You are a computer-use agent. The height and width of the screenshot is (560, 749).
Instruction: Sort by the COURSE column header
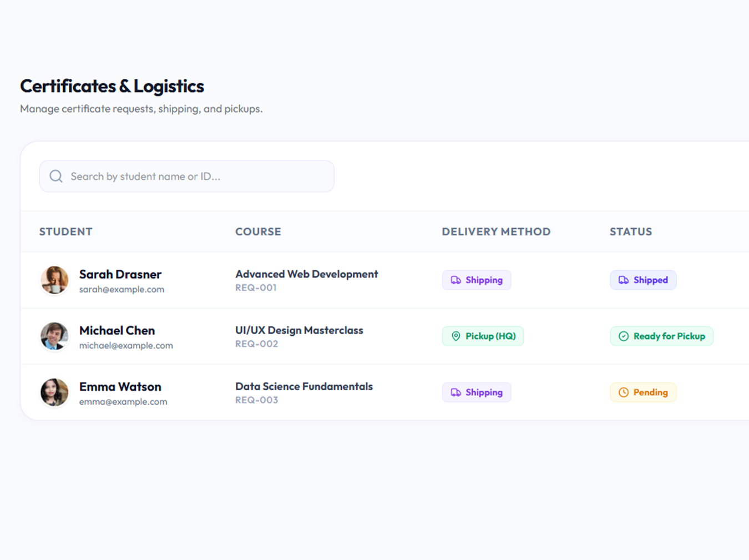point(258,231)
